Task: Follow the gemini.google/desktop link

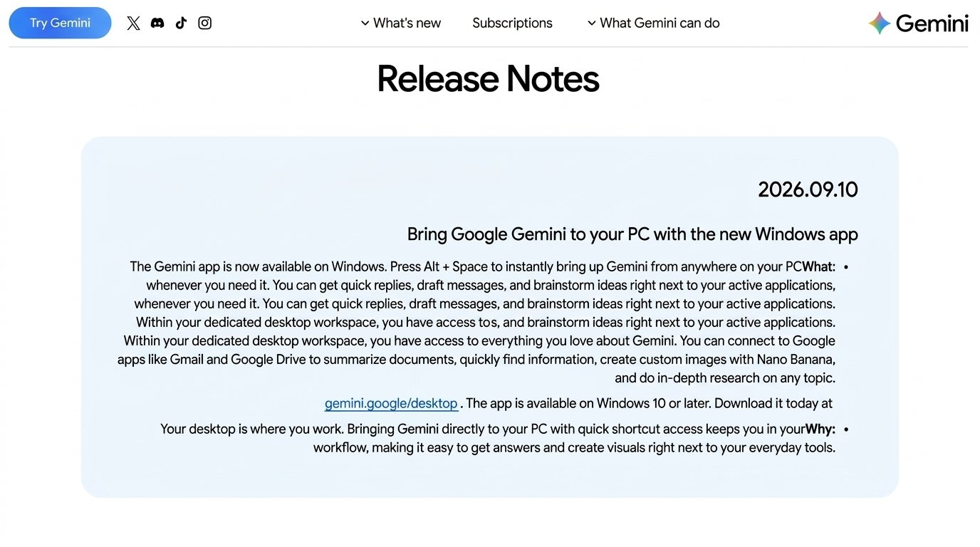Action: [391, 404]
